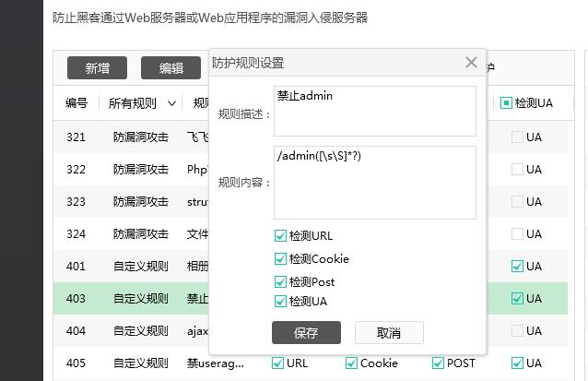The image size is (588, 381).
Task: Toggle the 检测URL checkbox in dialog
Action: pos(281,236)
